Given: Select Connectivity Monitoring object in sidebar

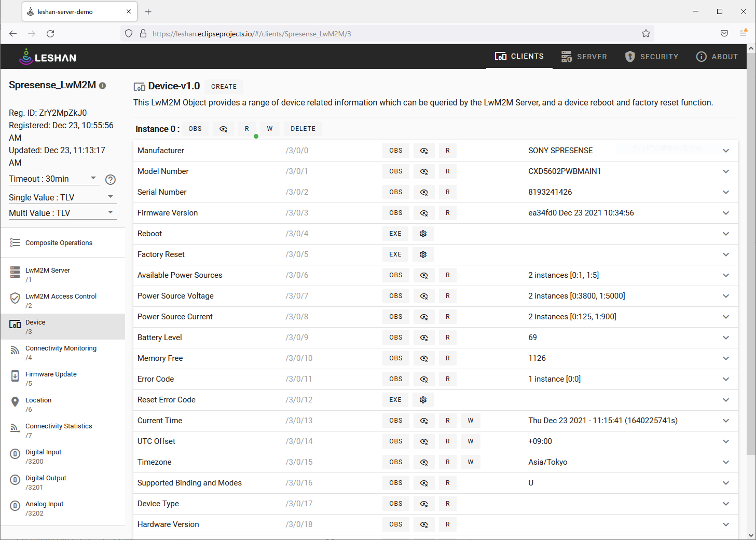Looking at the screenshot, I should click(61, 353).
